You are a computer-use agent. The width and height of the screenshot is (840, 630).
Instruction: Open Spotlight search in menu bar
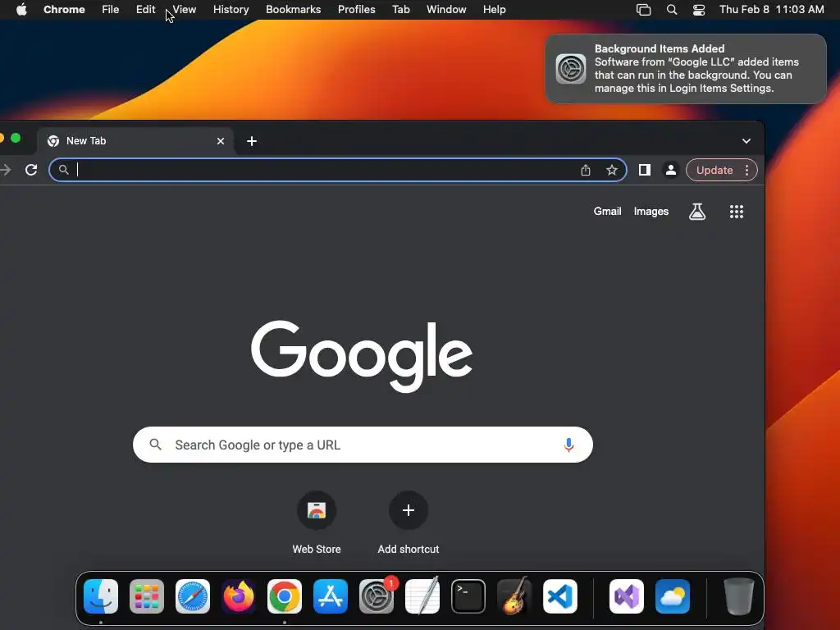[671, 10]
